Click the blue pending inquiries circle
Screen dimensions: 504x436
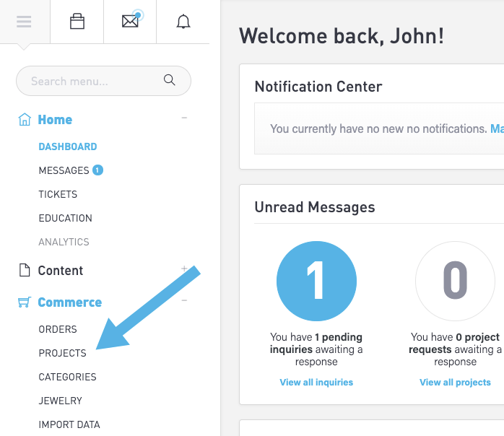pyautogui.click(x=316, y=281)
